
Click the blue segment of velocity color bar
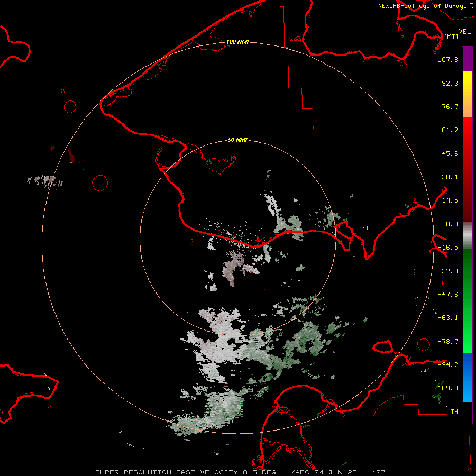[x=467, y=377]
